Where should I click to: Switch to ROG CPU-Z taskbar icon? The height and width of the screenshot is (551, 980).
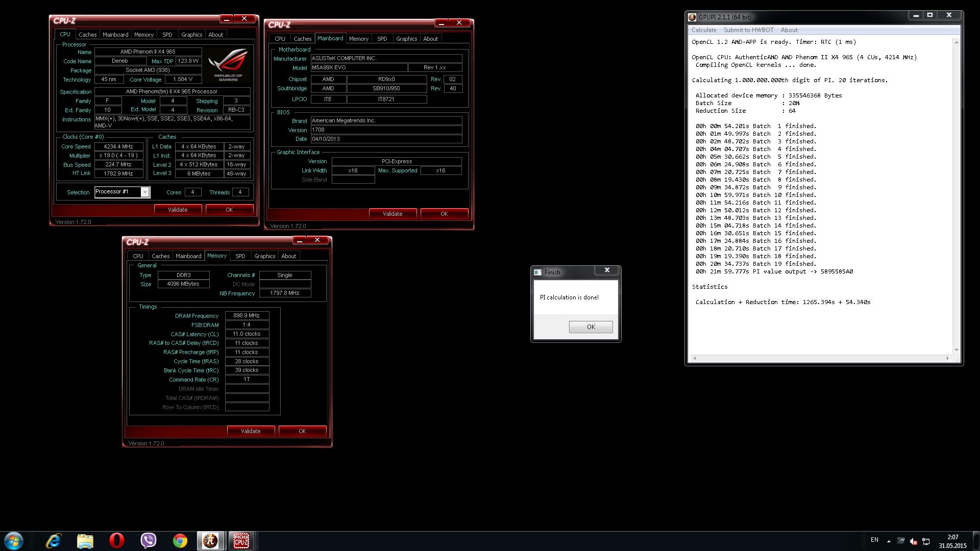pos(241,541)
